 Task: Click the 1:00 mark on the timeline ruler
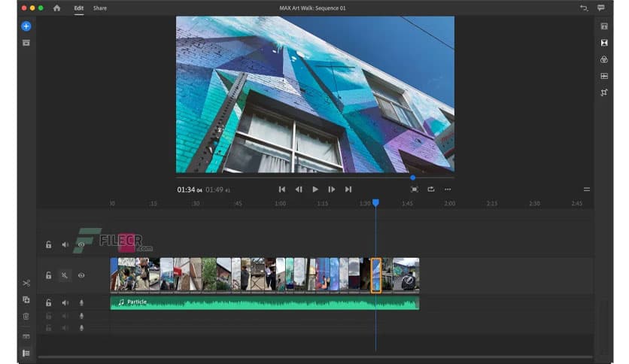pyautogui.click(x=281, y=204)
